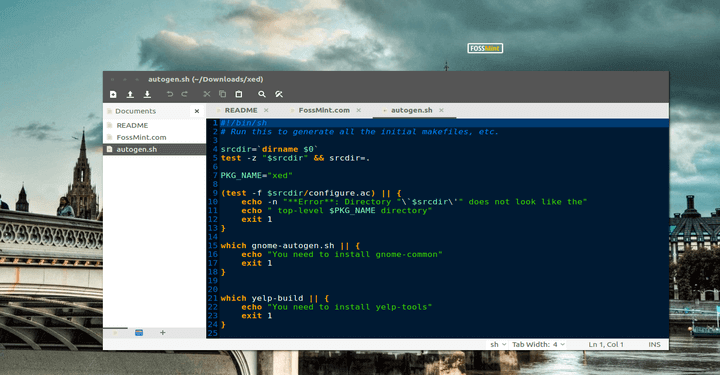Click the Documents panel header
This screenshot has width=720, height=375.
click(135, 111)
